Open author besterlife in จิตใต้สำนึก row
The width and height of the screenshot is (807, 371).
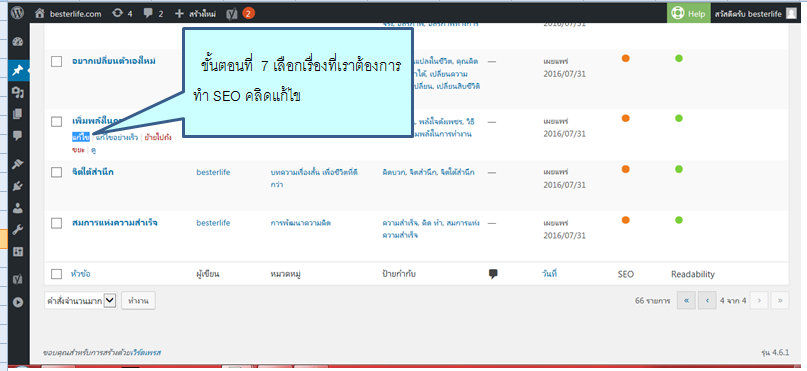(213, 172)
